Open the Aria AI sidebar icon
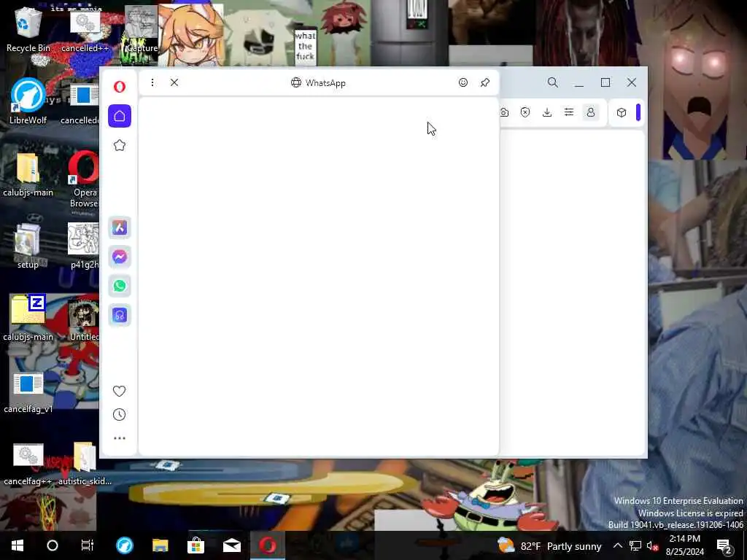 120,227
